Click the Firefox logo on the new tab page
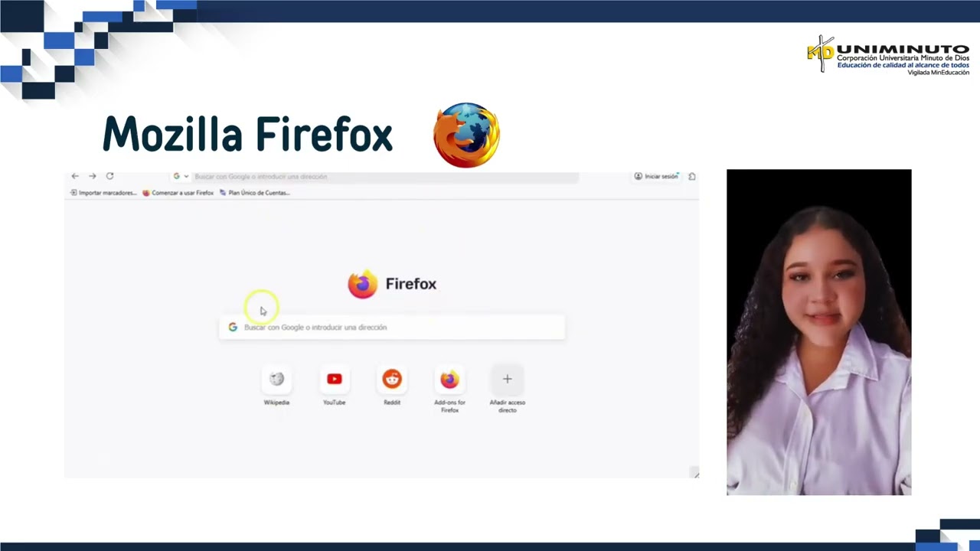 click(362, 284)
